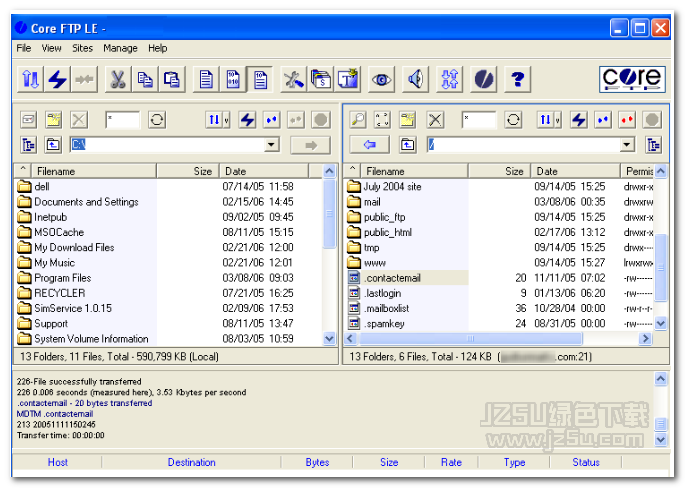This screenshot has width=685, height=488.
Task: Click the Cut scissors icon
Action: pos(118,80)
